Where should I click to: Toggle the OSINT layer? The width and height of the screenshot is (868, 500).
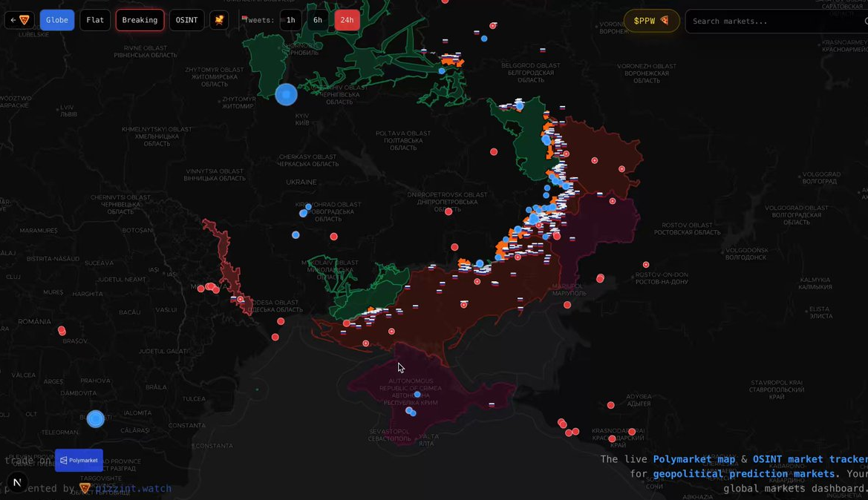[186, 20]
